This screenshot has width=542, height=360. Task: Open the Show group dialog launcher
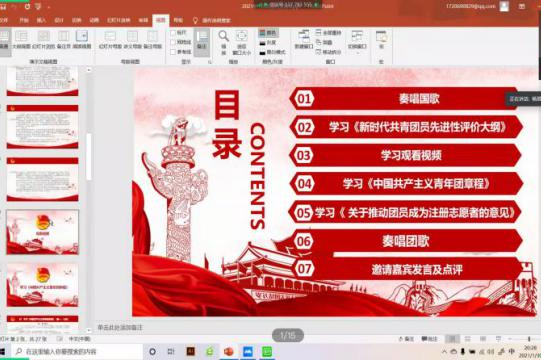pyautogui.click(x=209, y=62)
